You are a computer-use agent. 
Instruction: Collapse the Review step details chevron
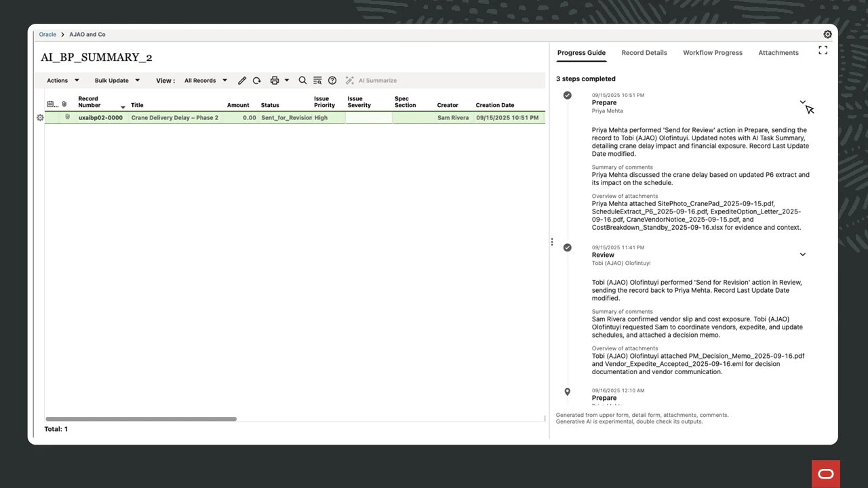point(803,254)
